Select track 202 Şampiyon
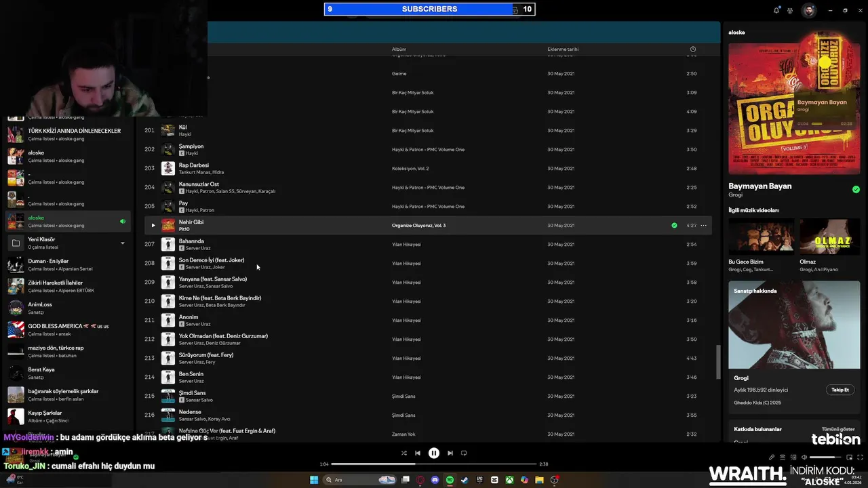Image resolution: width=868 pixels, height=488 pixels. (427, 149)
